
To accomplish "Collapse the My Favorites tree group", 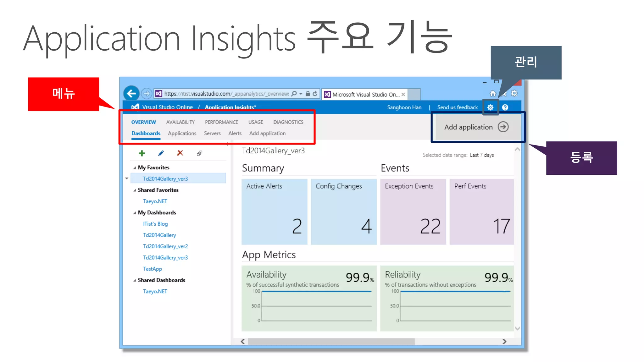I will pyautogui.click(x=135, y=168).
